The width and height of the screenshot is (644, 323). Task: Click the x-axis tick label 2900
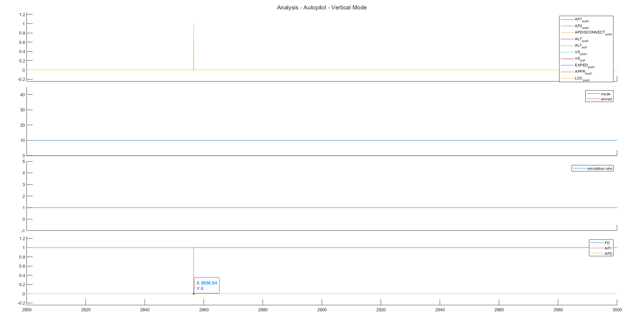(322, 310)
